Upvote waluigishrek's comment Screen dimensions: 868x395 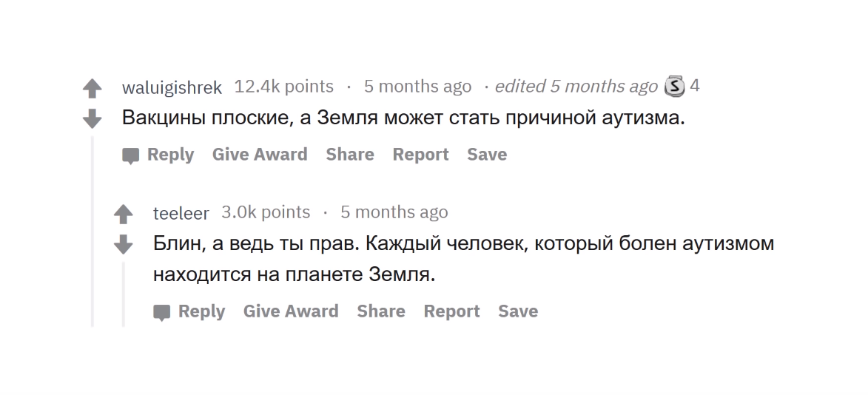92,89
